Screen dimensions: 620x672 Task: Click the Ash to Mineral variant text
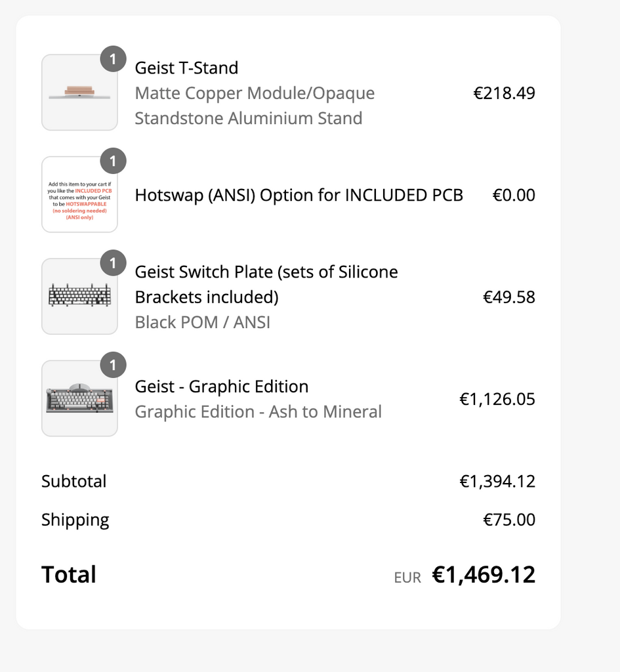258,411
